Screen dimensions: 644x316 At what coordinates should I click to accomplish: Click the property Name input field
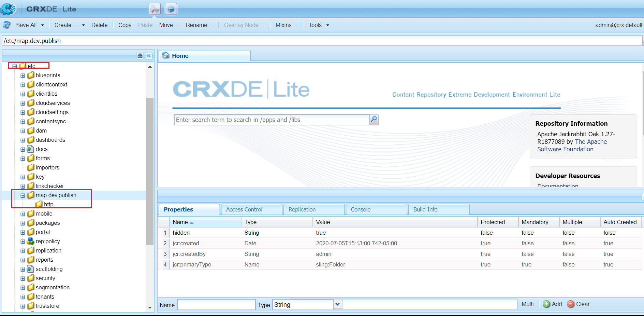[216, 304]
